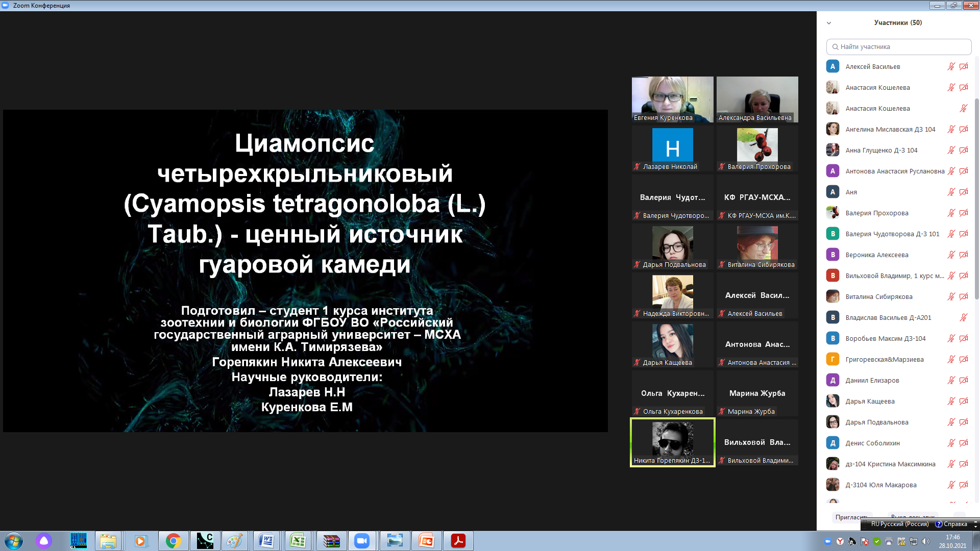Open the Alice assistant taskbar icon
This screenshot has width=980, height=551.
(44, 541)
